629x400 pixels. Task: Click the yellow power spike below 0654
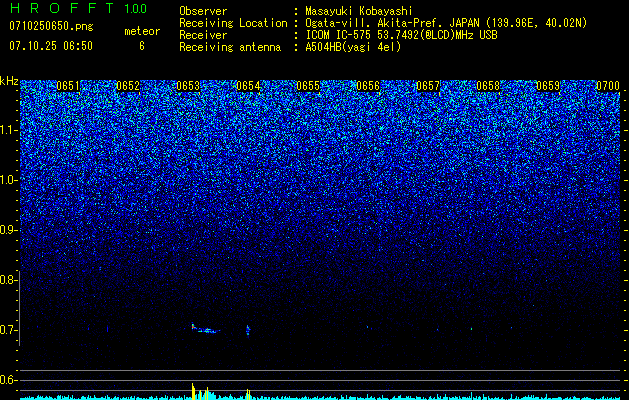(248, 394)
